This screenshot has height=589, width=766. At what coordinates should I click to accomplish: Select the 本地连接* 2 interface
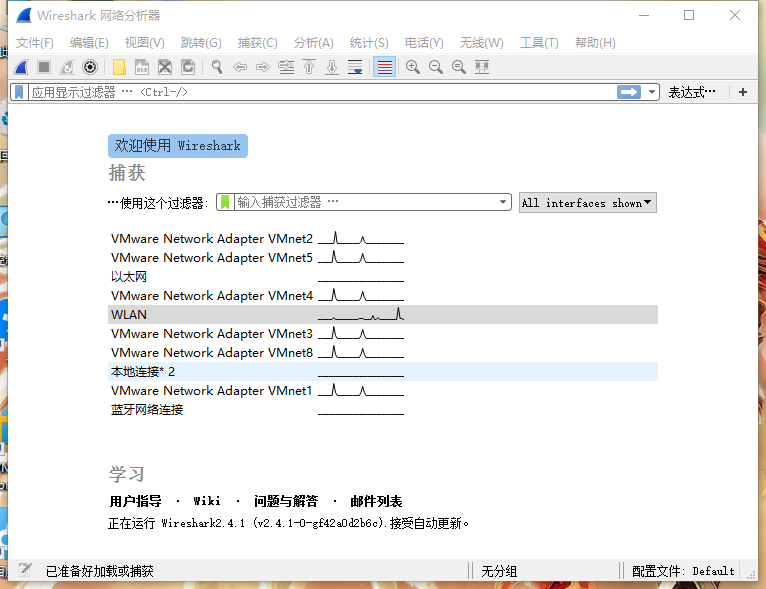383,372
